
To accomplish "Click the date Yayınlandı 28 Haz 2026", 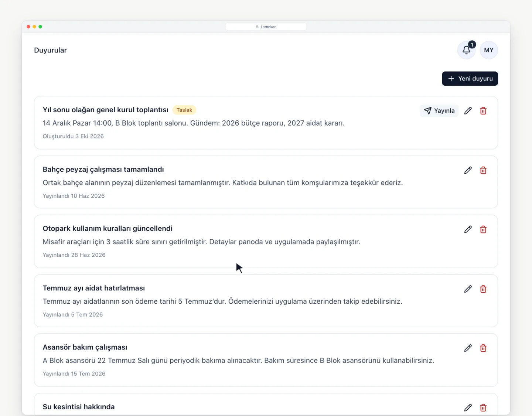I will pyautogui.click(x=74, y=255).
